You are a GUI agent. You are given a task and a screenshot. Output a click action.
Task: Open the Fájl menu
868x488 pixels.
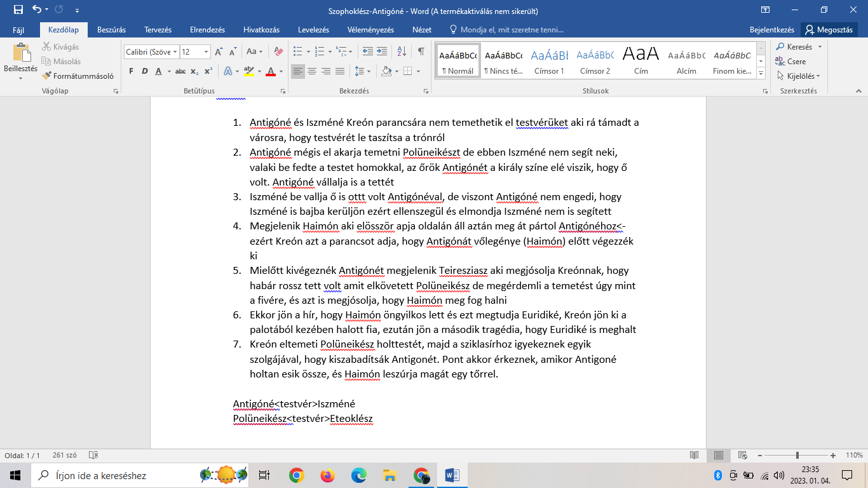[20, 30]
